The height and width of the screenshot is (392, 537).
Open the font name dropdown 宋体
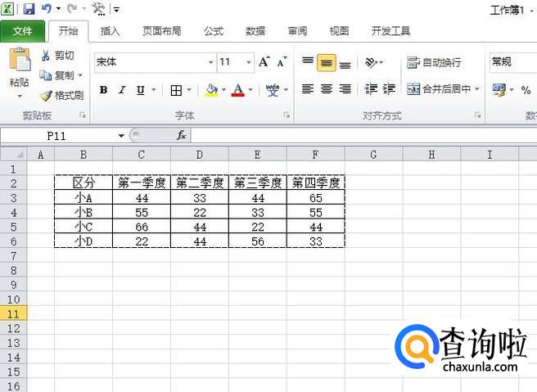[x=211, y=62]
